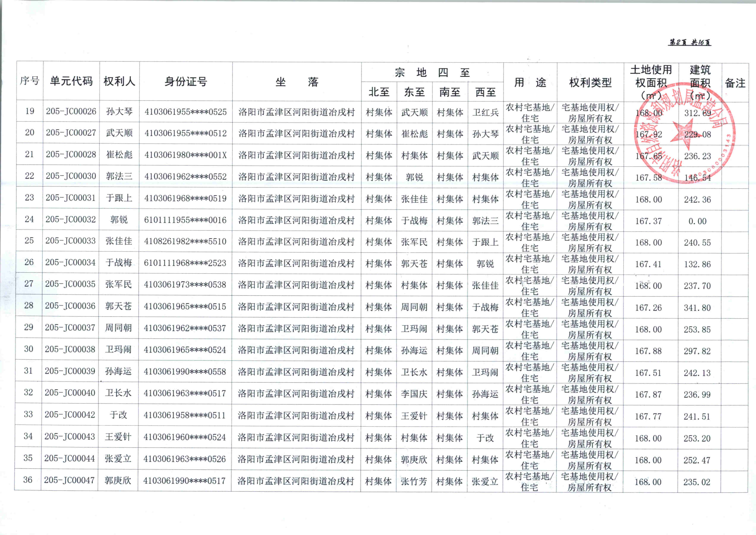Click the 权利类型 column header

click(x=590, y=82)
